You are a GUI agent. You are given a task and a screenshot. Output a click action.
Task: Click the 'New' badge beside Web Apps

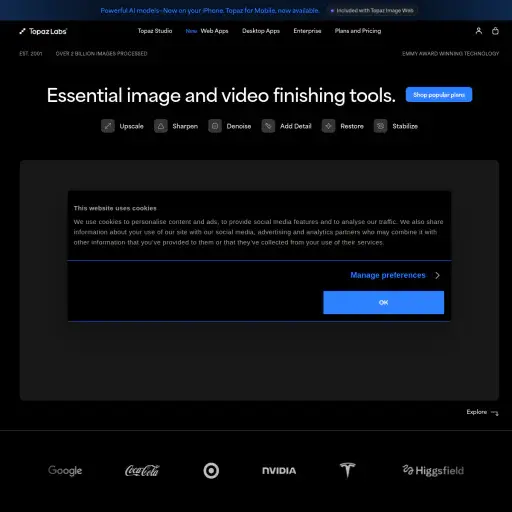click(x=191, y=31)
